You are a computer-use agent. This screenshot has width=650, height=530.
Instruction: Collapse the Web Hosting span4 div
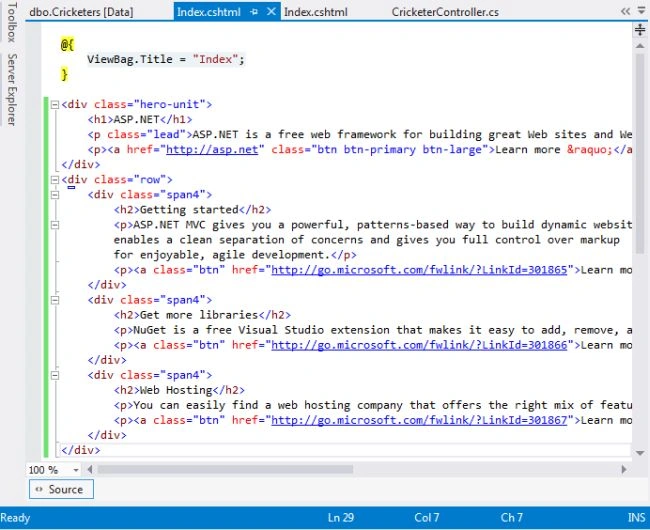(55, 375)
